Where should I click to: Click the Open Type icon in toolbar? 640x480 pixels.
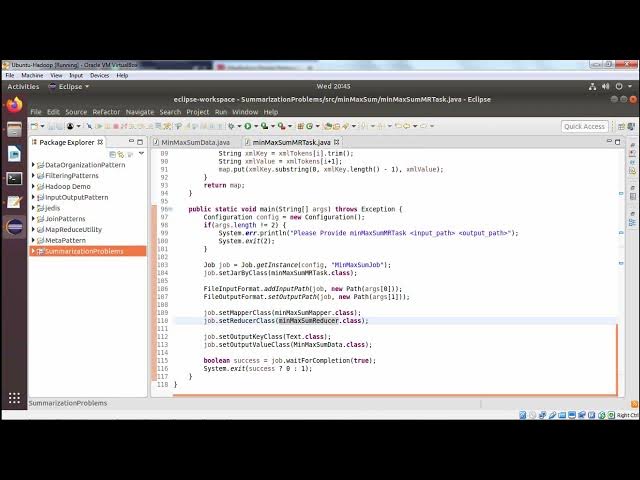click(x=328, y=127)
